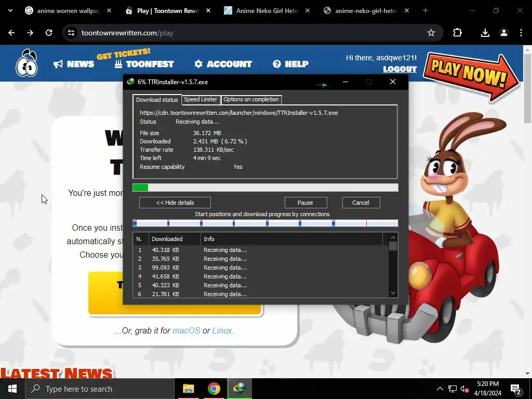Click the Downloaded column header
Screen dimensions: 532x399
[x=175, y=239]
